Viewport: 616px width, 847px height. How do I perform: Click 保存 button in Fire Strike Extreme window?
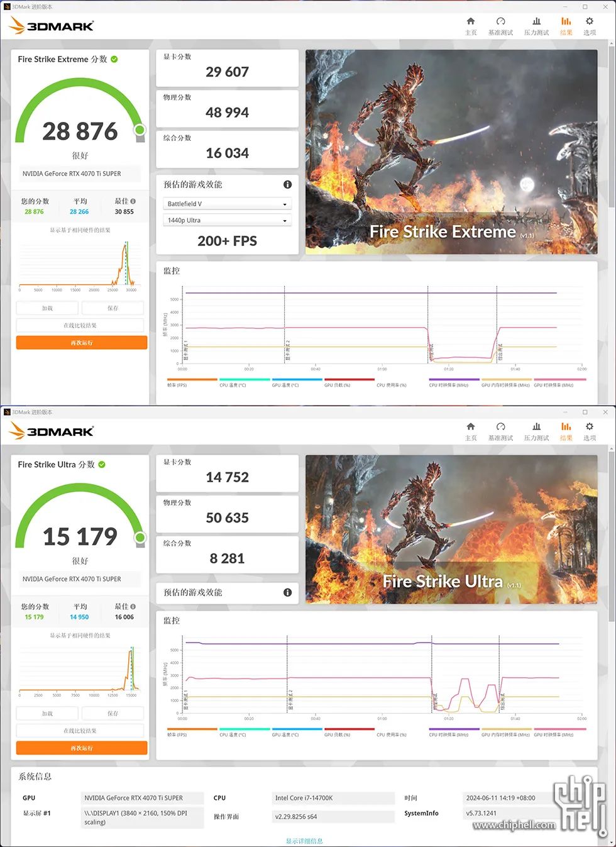point(113,308)
